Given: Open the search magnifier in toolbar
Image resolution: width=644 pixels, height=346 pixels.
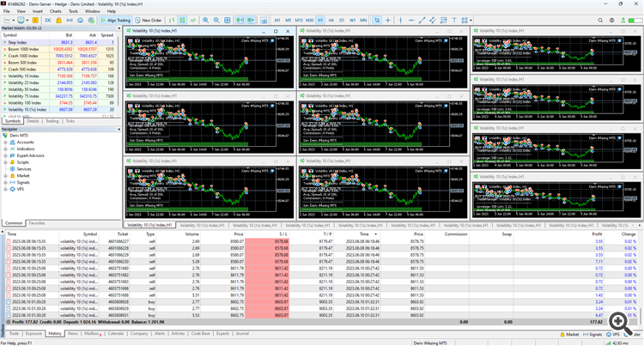Looking at the screenshot, I should click(600, 20).
